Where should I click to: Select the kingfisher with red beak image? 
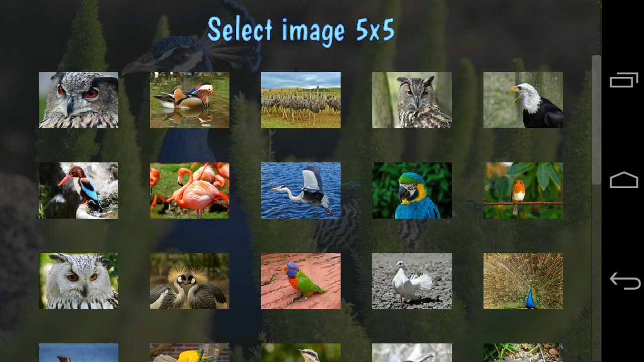[78, 191]
